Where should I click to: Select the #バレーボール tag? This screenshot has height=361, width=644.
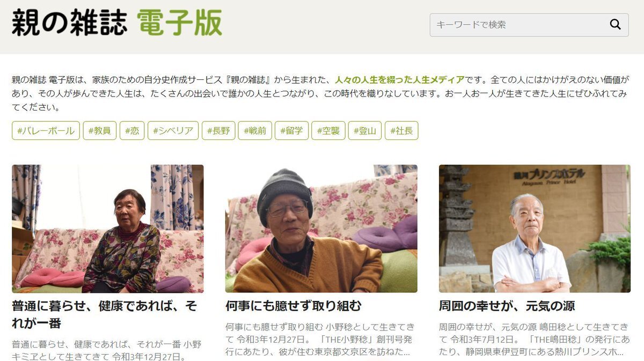tap(46, 130)
